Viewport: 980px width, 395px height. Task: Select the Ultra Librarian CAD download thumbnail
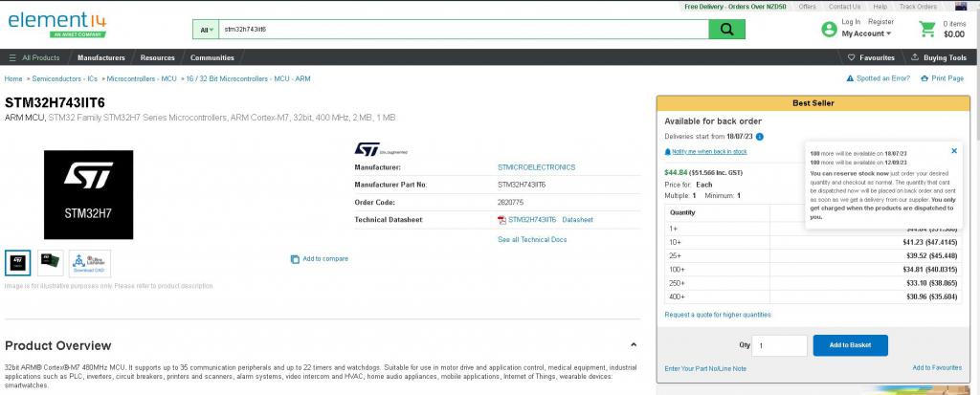[90, 263]
